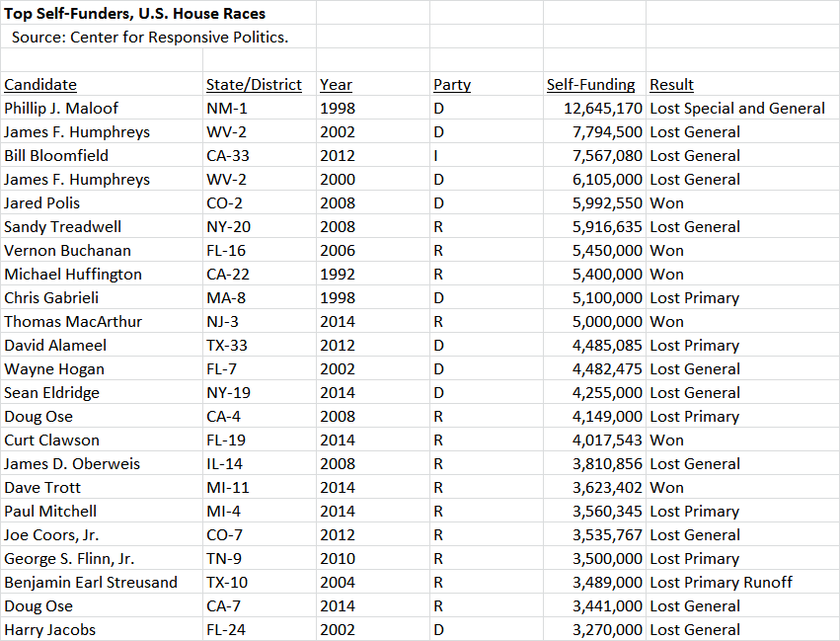Click the 'Lost Special and General' result cell

(x=742, y=108)
